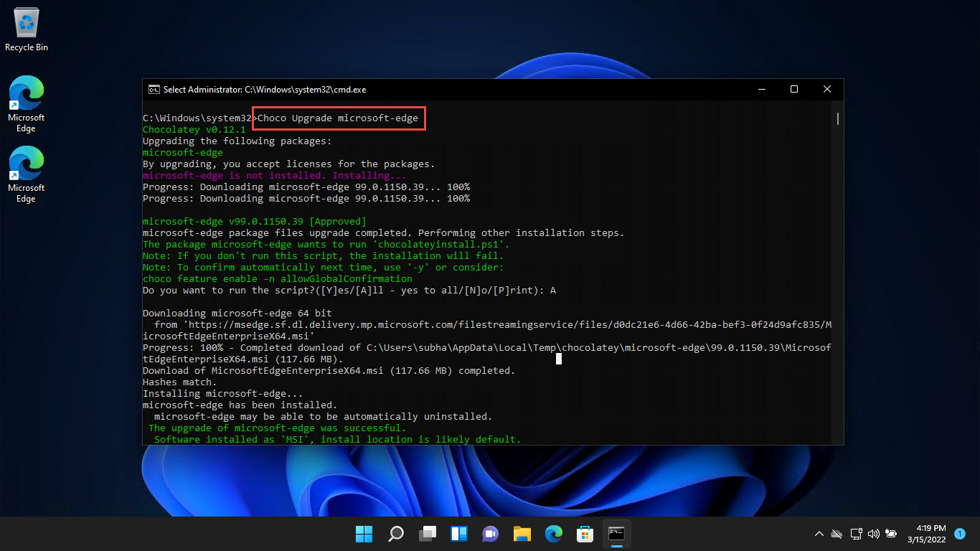
Task: Click 'The upgrade of microsoft-edge was successful.' line
Action: (x=278, y=428)
